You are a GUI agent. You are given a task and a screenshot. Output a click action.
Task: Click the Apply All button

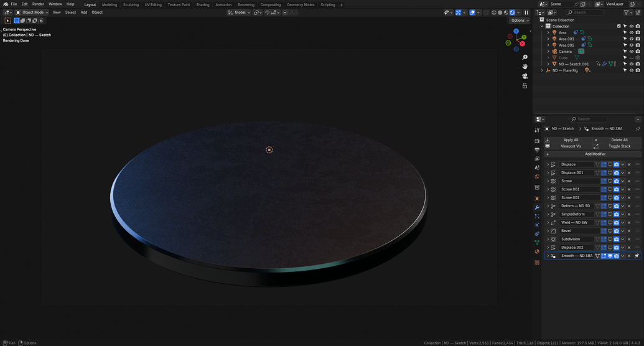point(571,140)
